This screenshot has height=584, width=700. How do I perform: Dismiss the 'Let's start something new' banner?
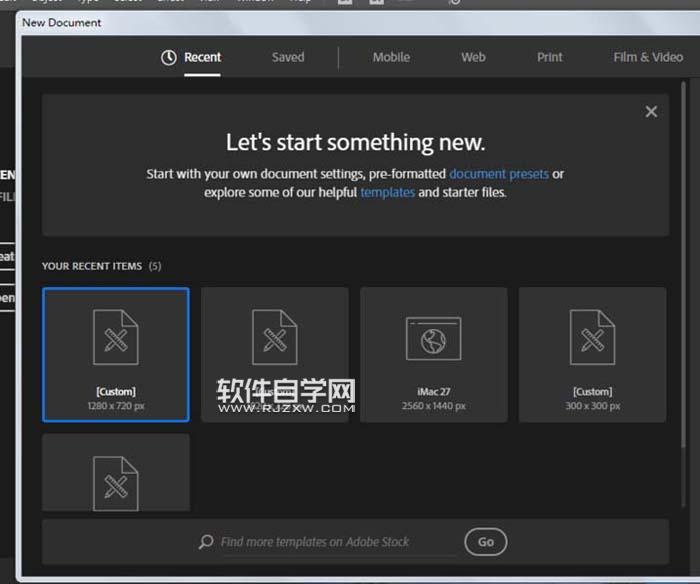click(x=651, y=112)
